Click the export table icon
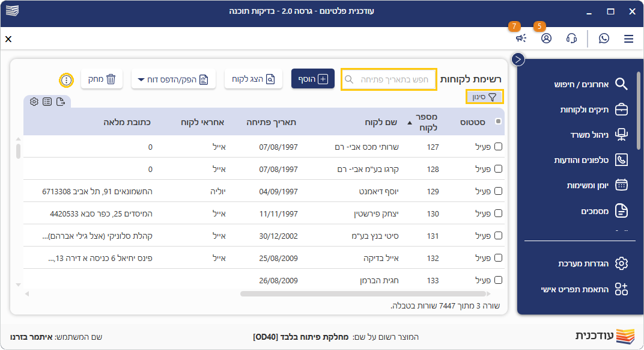The image size is (644, 350). pyautogui.click(x=61, y=102)
